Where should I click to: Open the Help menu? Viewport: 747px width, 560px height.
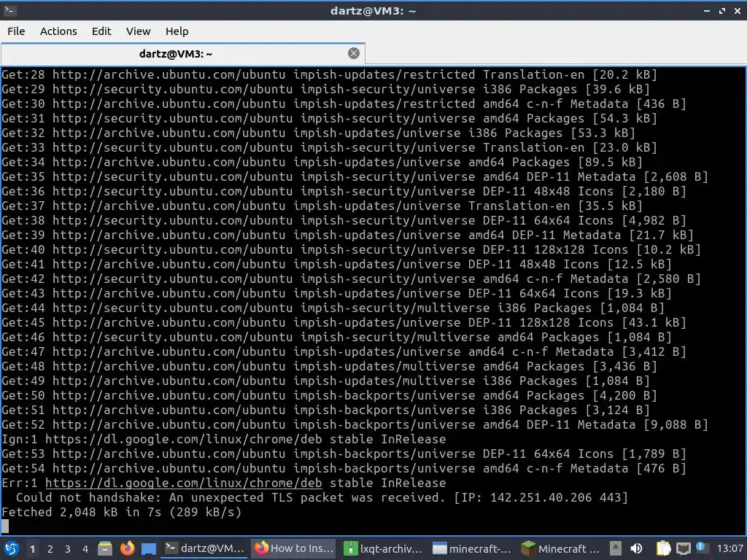(x=177, y=31)
